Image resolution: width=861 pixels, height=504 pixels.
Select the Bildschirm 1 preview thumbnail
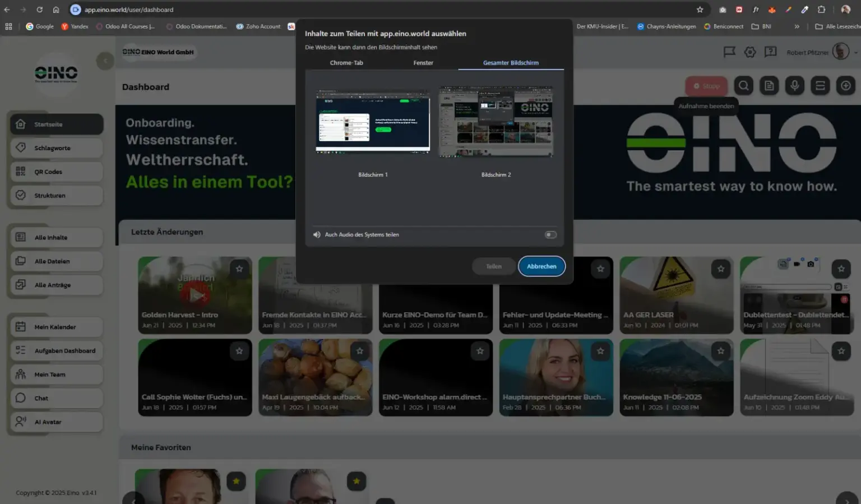point(373,122)
